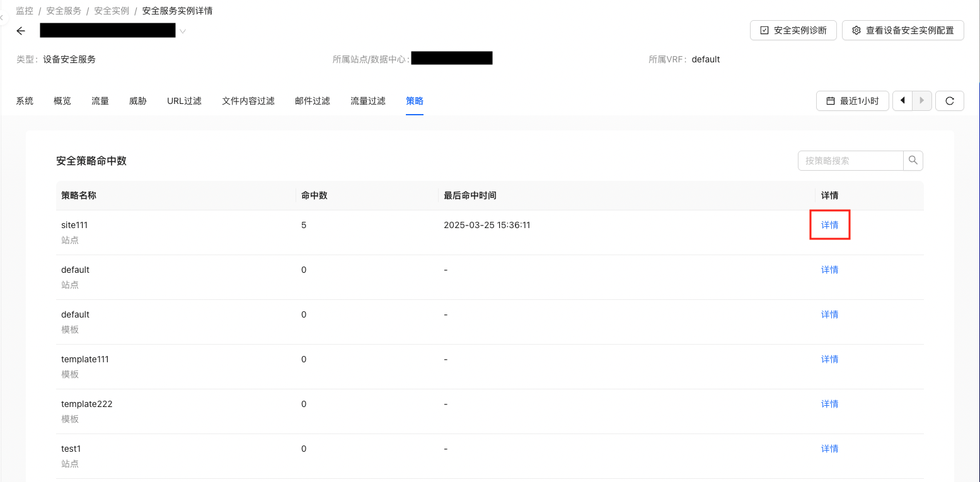Click policy name template111
980x482 pixels.
85,359
